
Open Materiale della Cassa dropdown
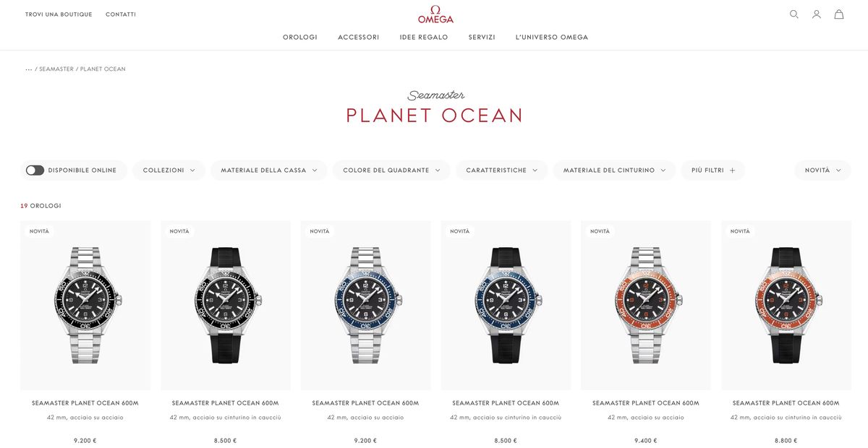269,171
